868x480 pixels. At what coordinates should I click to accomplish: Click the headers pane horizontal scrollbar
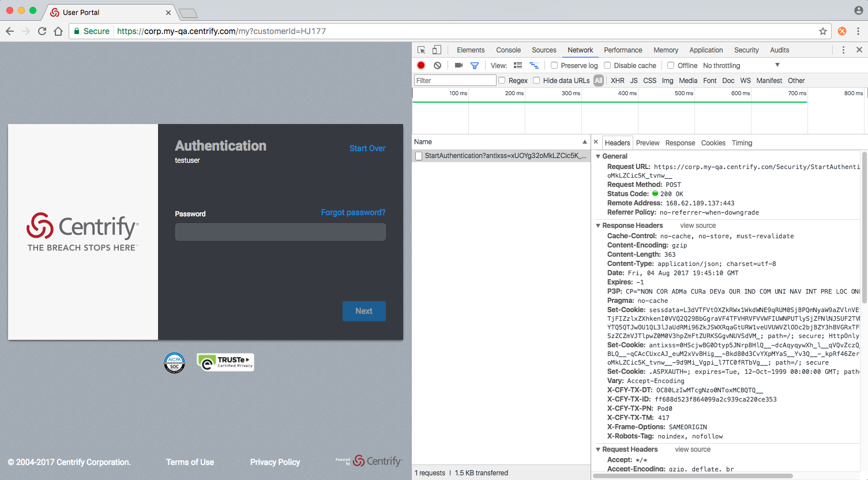(693, 476)
